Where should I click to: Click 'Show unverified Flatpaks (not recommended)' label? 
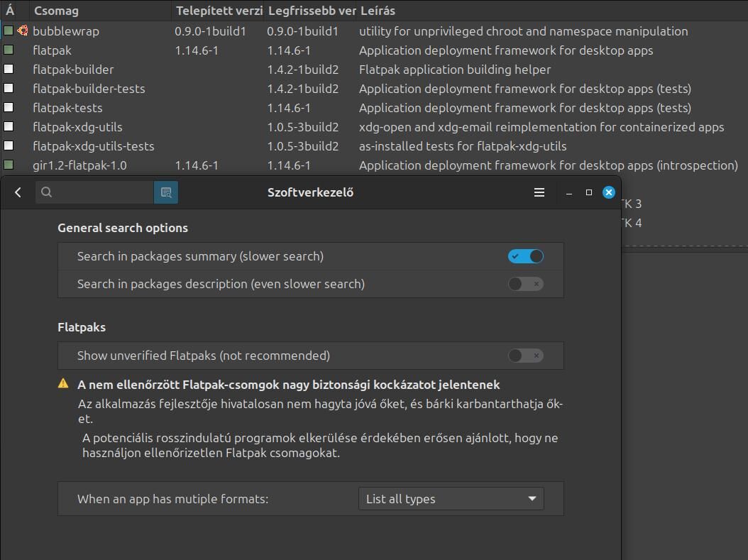(x=204, y=356)
